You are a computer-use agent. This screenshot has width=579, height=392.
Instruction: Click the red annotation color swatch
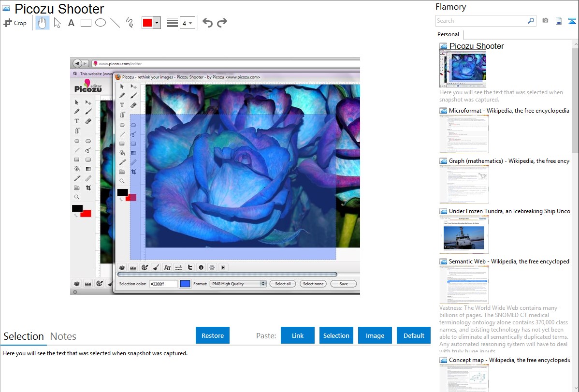click(x=147, y=23)
